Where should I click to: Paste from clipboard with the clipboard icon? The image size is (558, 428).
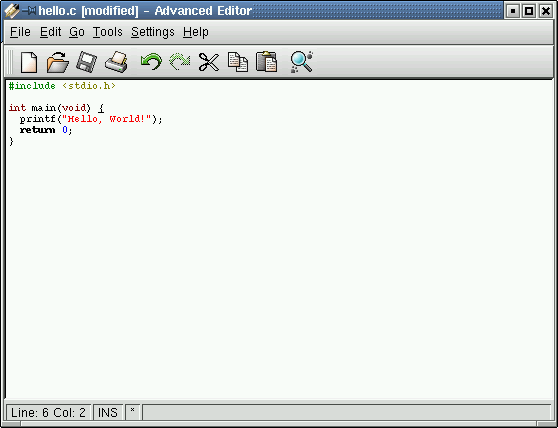coord(267,62)
